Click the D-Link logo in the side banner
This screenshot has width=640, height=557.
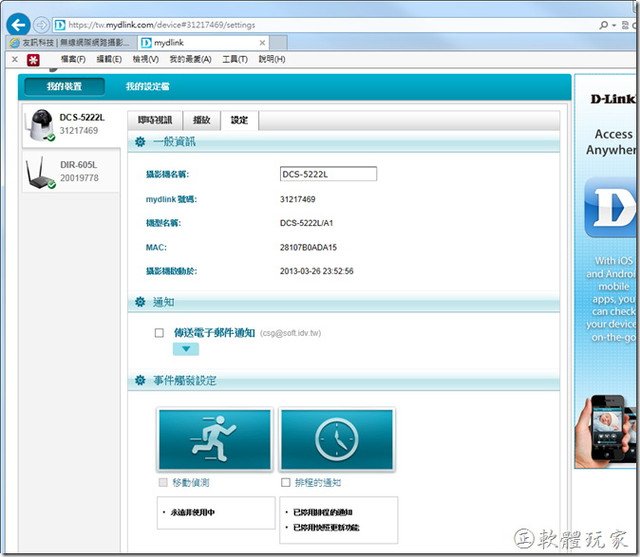613,99
